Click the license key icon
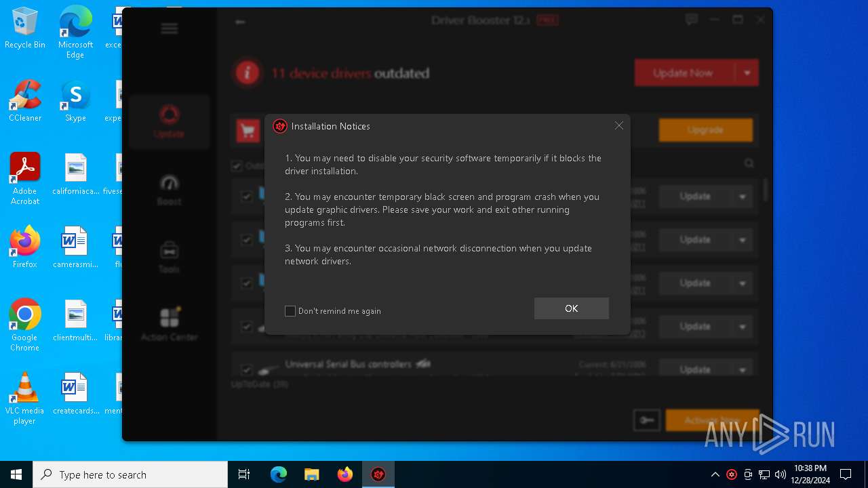The height and width of the screenshot is (488, 868). [646, 420]
